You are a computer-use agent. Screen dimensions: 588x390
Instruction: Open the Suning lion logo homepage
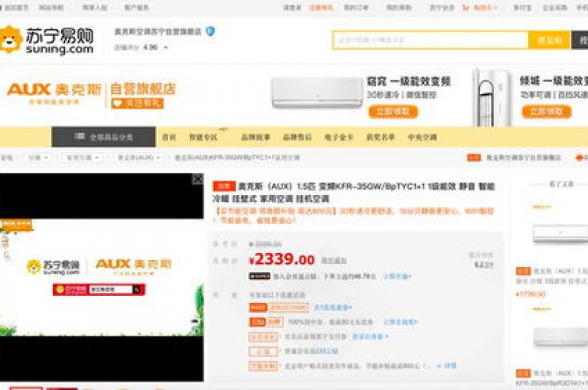(47, 40)
